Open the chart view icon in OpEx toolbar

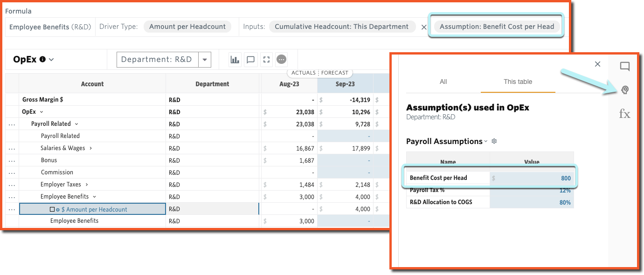point(235,60)
